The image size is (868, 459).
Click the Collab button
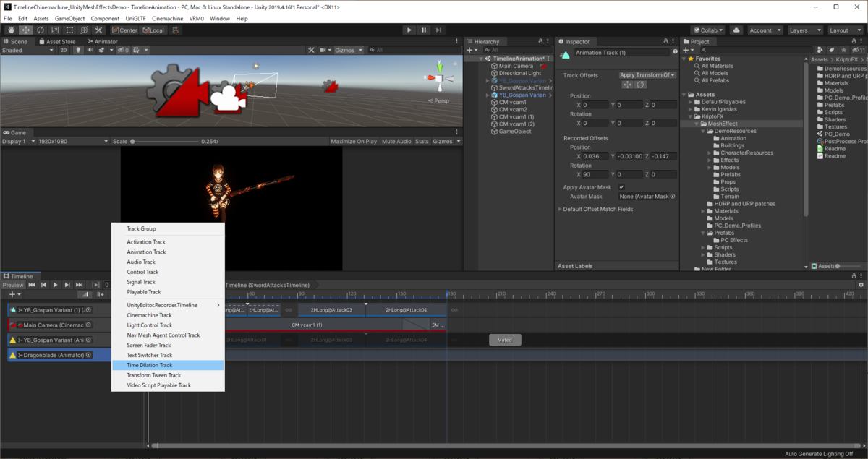[707, 30]
